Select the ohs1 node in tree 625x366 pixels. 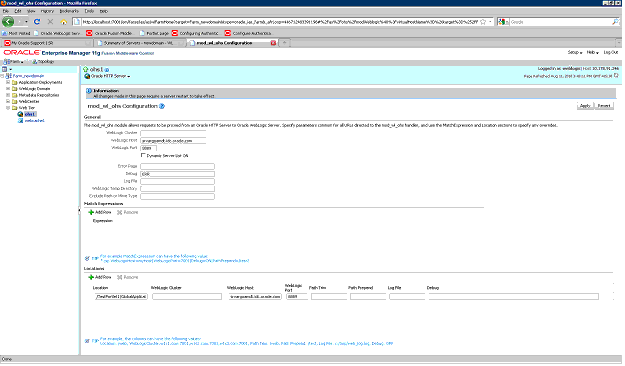30,114
